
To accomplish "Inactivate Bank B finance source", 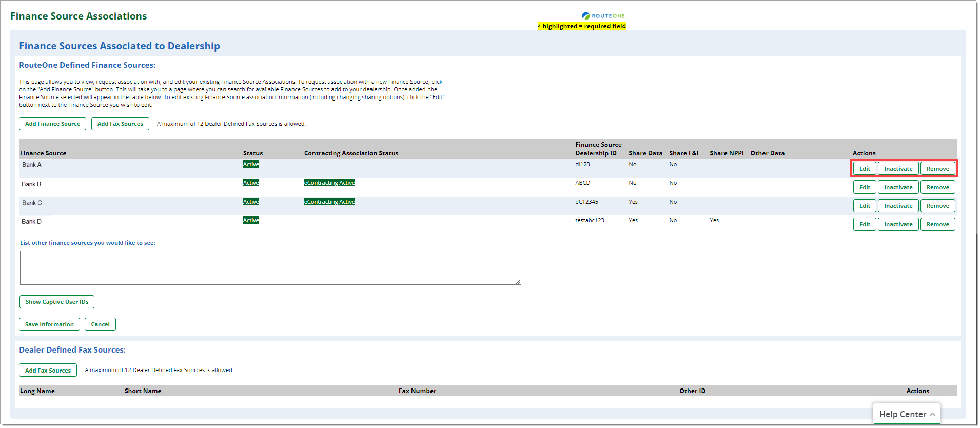I will pyautogui.click(x=898, y=187).
